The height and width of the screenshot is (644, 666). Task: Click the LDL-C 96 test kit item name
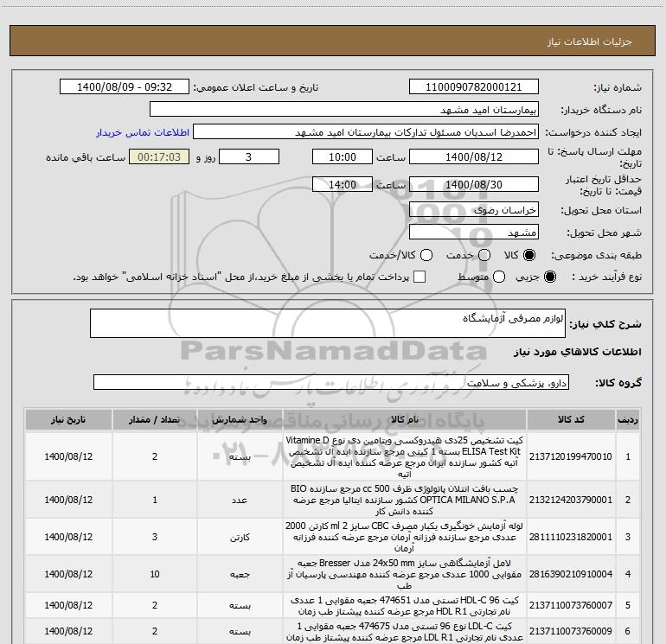pos(405,632)
